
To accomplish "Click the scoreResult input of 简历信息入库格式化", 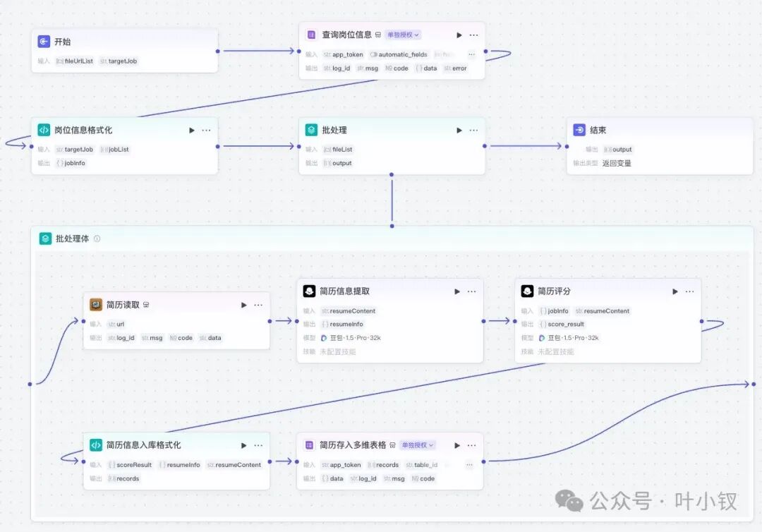I will pos(130,465).
